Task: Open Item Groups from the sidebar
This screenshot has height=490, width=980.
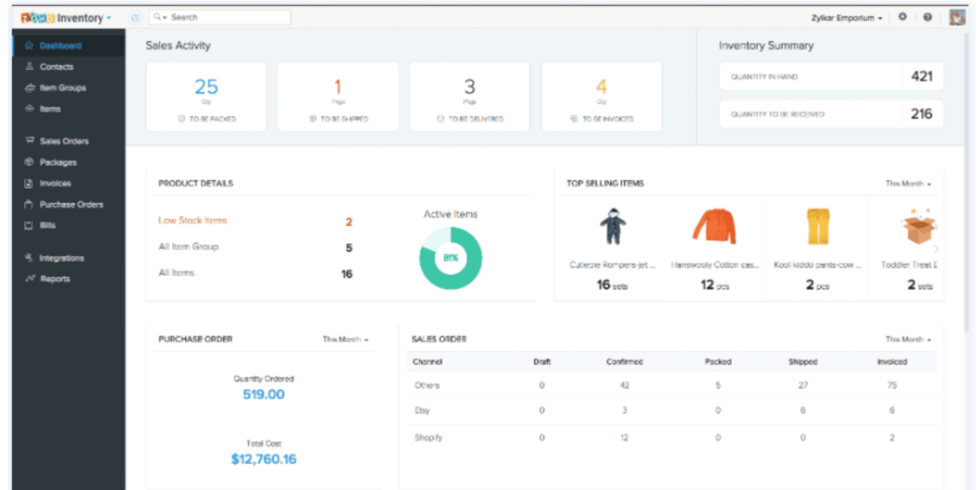Action: (29, 87)
